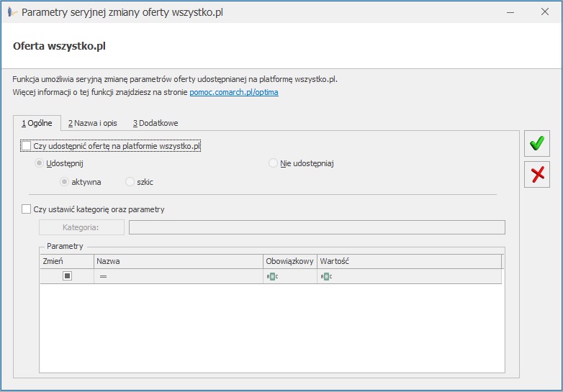Image resolution: width=563 pixels, height=392 pixels.
Task: Cancel with the red X icon
Action: (537, 175)
